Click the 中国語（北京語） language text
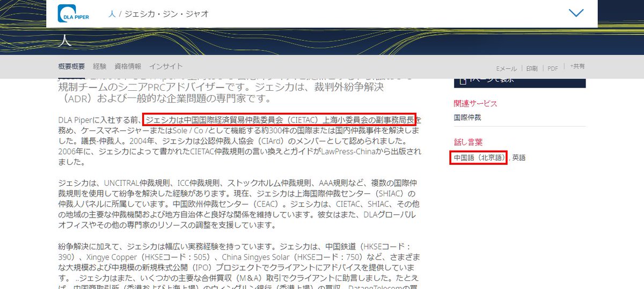The image size is (644, 289). (x=479, y=158)
